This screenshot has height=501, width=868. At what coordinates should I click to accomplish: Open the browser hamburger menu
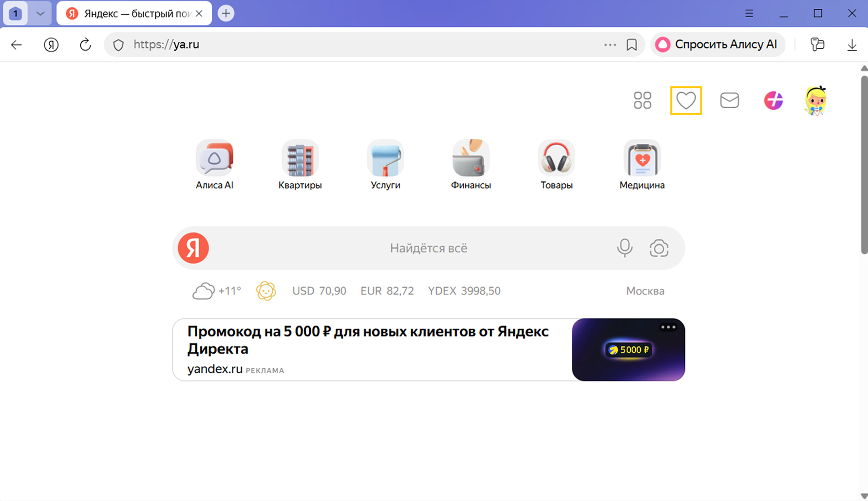click(749, 14)
